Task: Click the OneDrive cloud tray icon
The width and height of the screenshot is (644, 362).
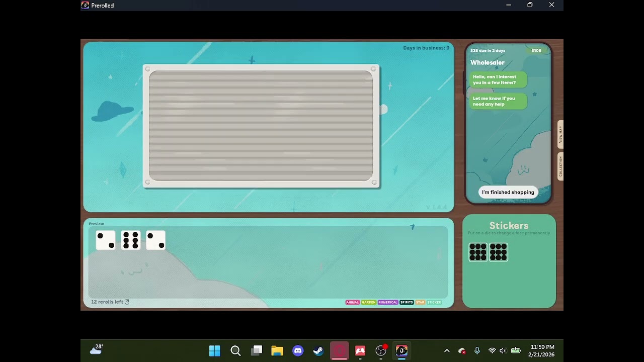Action: 462,350
